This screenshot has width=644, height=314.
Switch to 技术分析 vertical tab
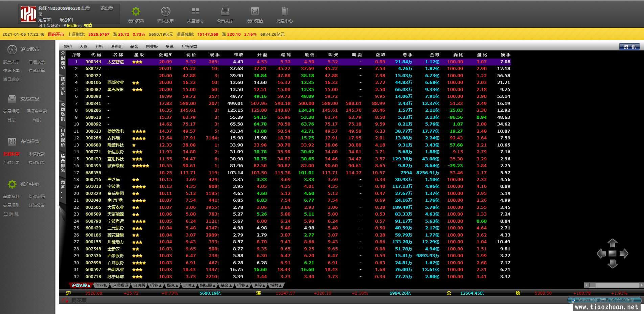63,86
